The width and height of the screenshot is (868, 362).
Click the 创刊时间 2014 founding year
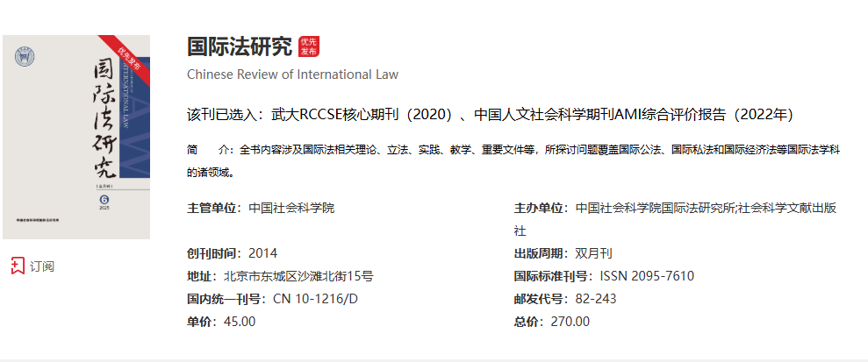(262, 253)
